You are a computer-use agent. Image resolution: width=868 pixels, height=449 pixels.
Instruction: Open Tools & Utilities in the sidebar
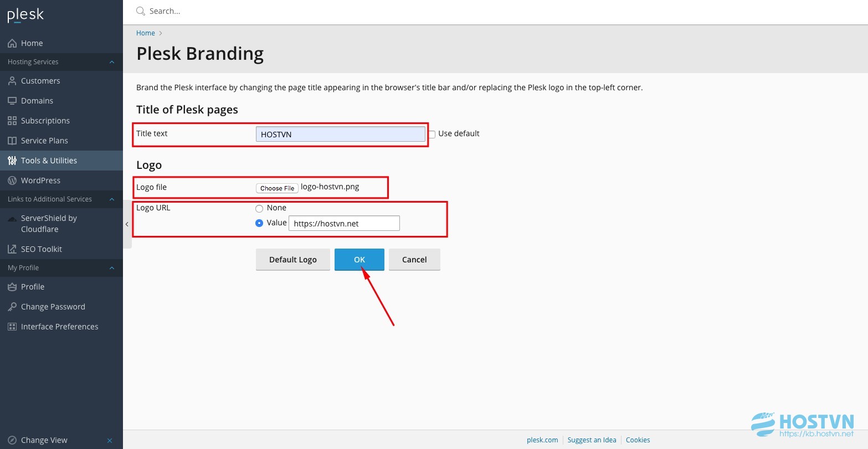click(x=61, y=161)
